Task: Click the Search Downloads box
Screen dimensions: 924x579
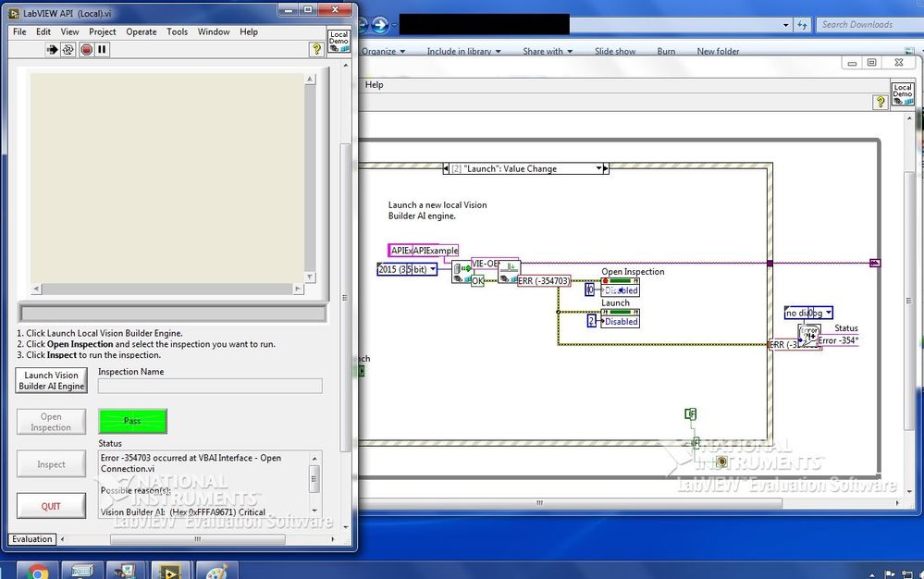Action: click(x=869, y=25)
